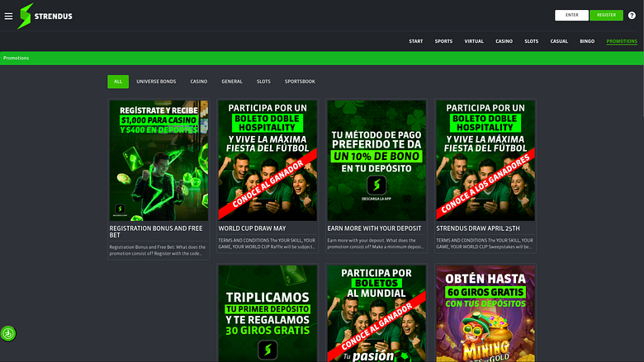The height and width of the screenshot is (362, 644).
Task: Go to START in the navigation
Action: (x=415, y=41)
